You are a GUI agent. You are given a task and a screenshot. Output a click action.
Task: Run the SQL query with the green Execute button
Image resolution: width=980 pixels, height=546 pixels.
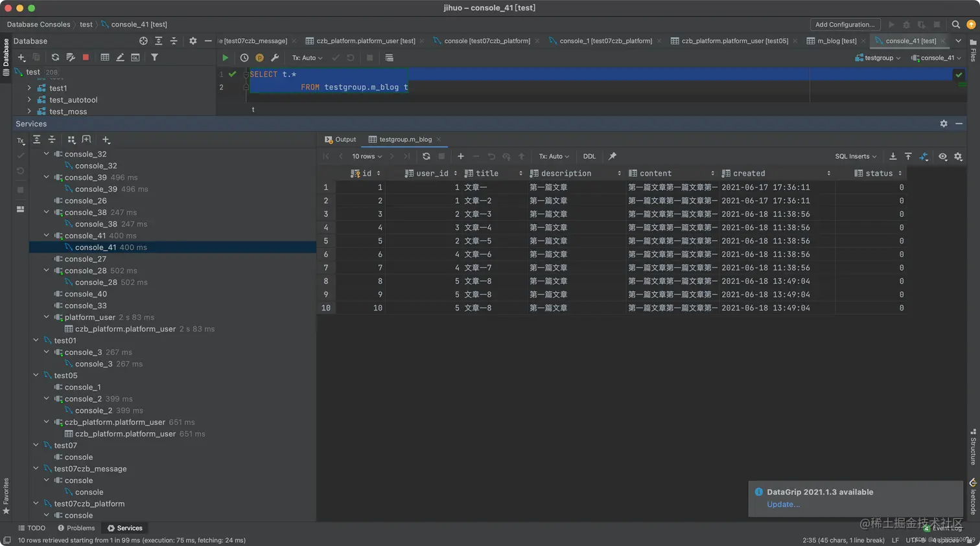(225, 58)
